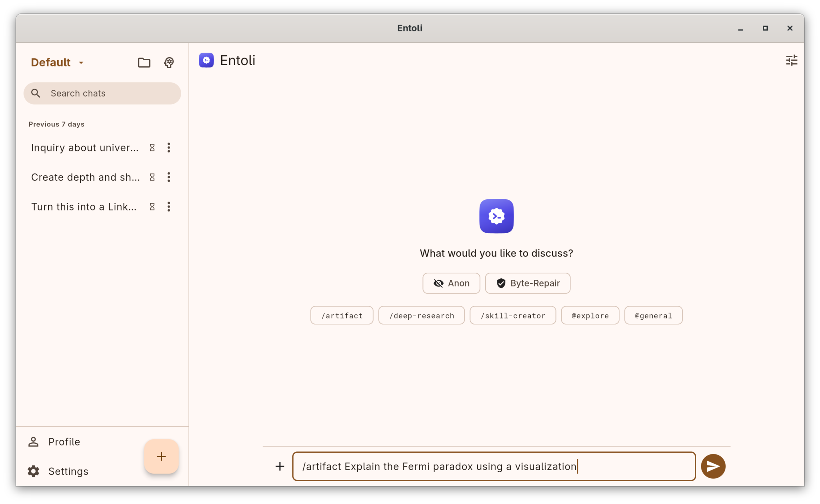Click the Entoli logo in chat header

tap(207, 60)
